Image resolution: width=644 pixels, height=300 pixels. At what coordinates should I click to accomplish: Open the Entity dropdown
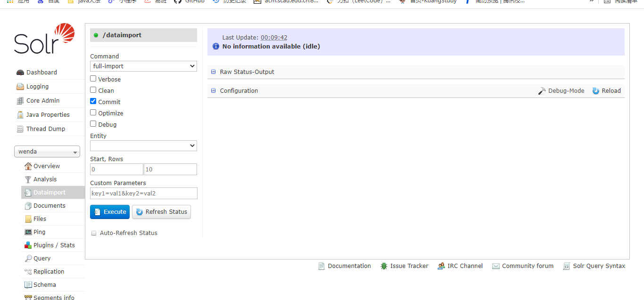[x=143, y=146]
